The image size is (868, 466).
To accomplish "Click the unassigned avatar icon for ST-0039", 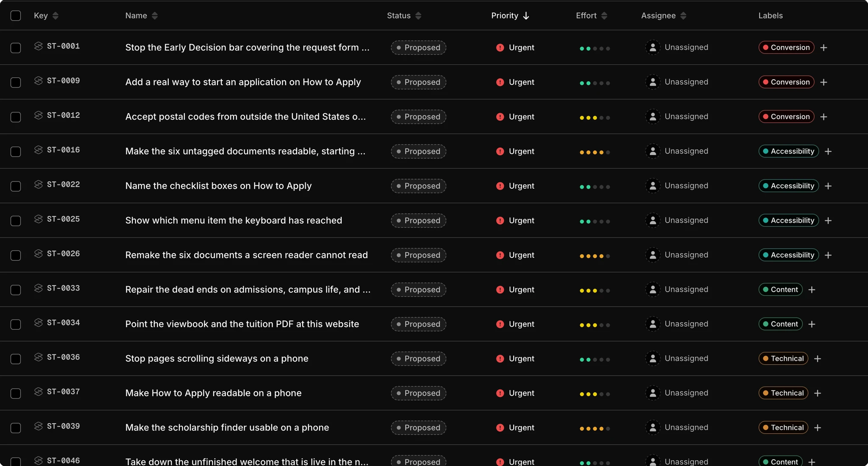I will click(653, 427).
